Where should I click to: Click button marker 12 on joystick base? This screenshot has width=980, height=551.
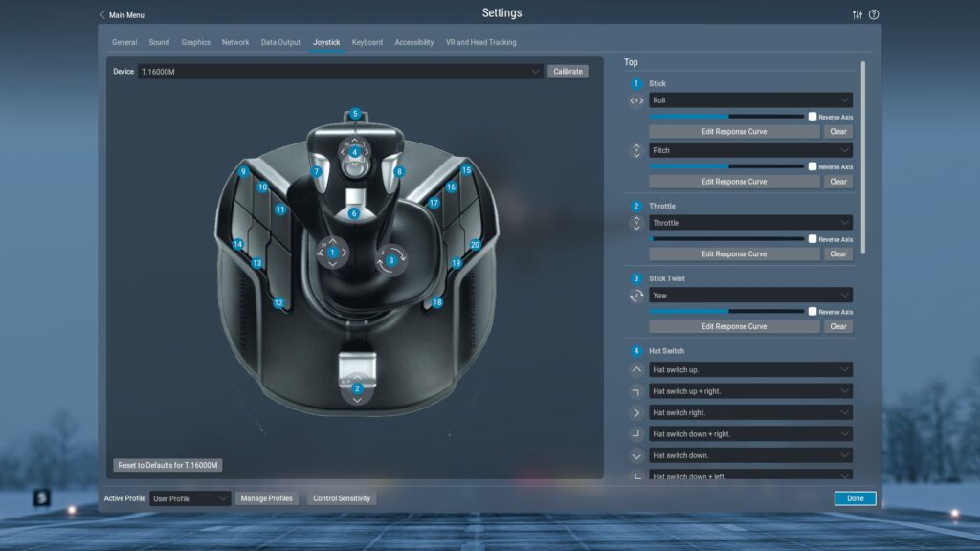pyautogui.click(x=278, y=303)
